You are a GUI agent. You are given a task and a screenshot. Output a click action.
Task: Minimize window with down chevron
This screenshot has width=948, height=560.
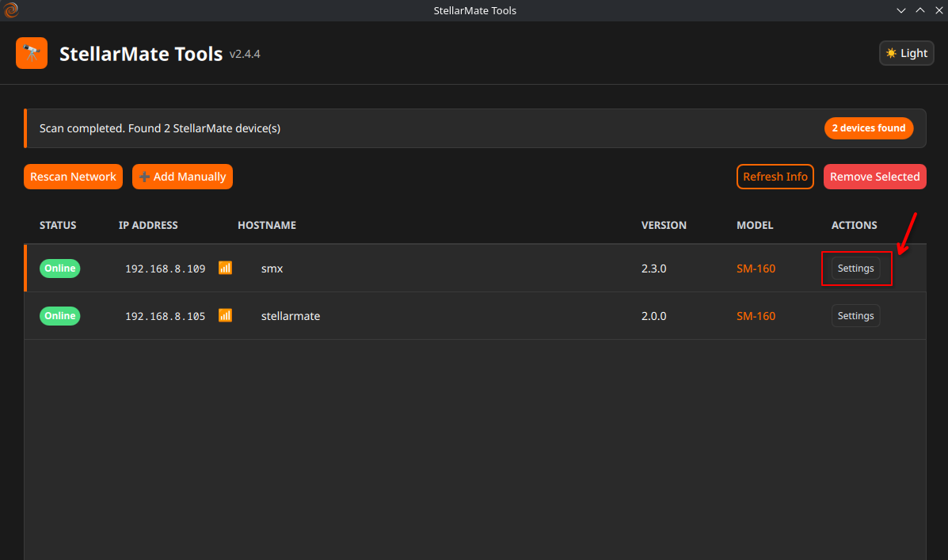900,10
